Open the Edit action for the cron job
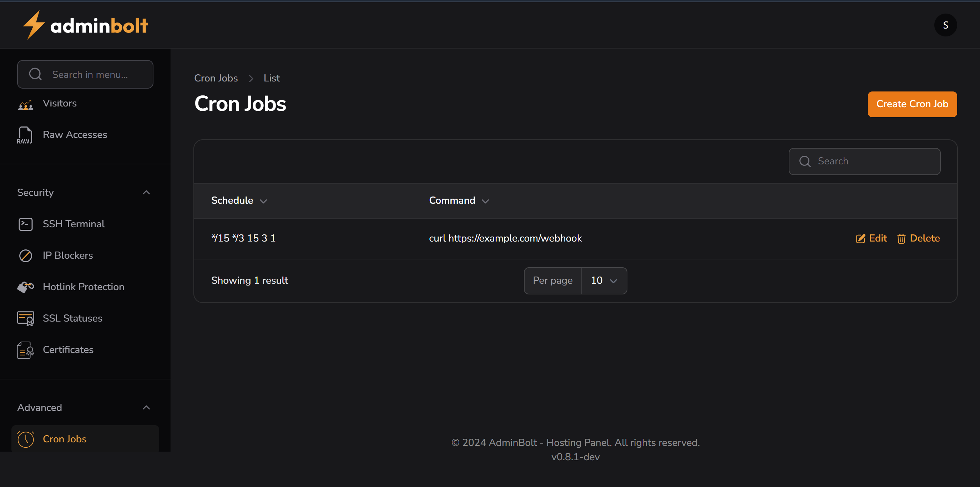This screenshot has height=487, width=980. [871, 238]
